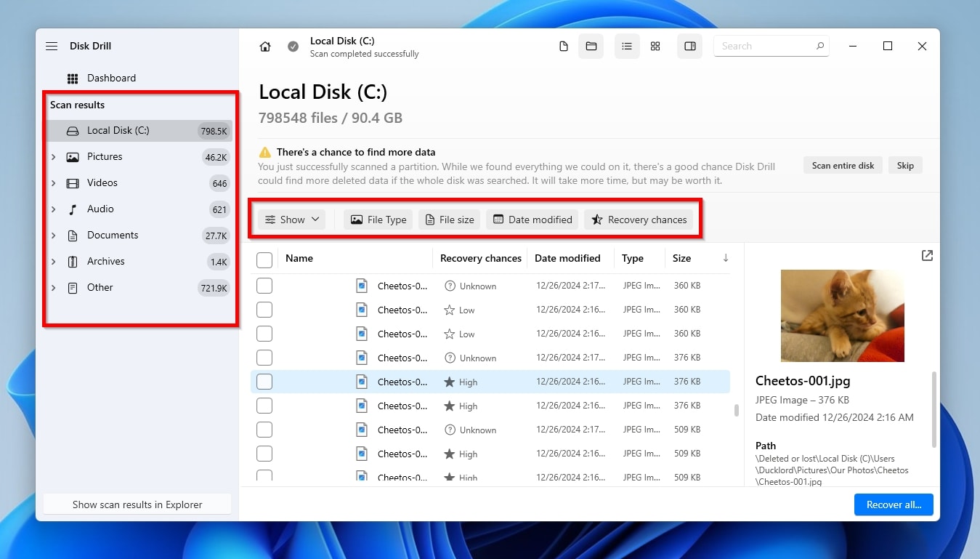The image size is (980, 559).
Task: Check the first file row checkbox
Action: [x=264, y=286]
